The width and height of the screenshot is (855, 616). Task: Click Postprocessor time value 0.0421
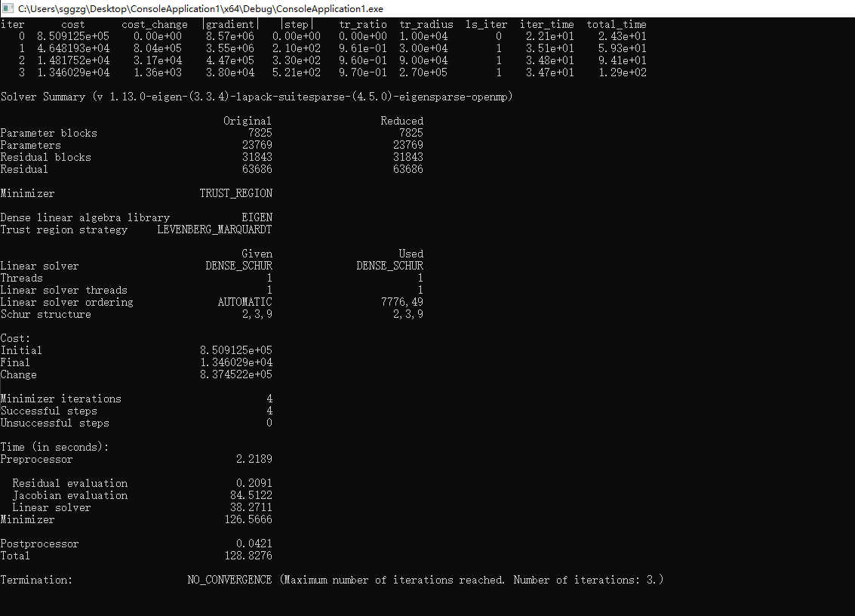(254, 544)
